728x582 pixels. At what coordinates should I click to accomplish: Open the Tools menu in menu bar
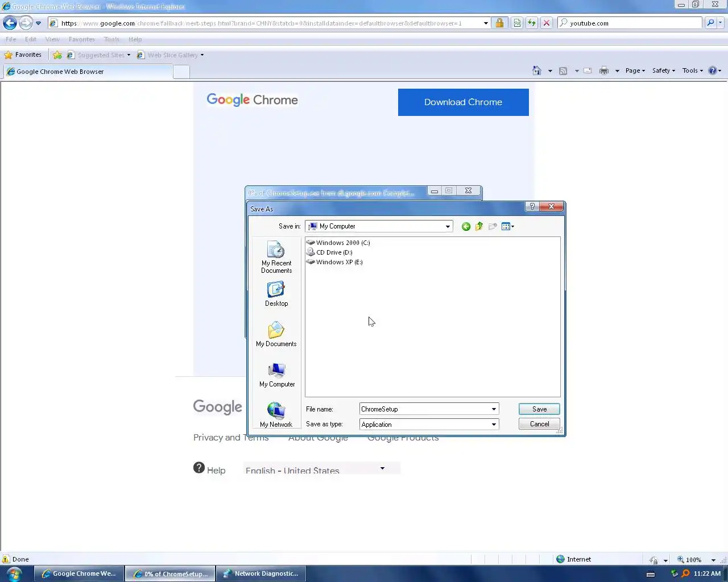pyautogui.click(x=111, y=39)
